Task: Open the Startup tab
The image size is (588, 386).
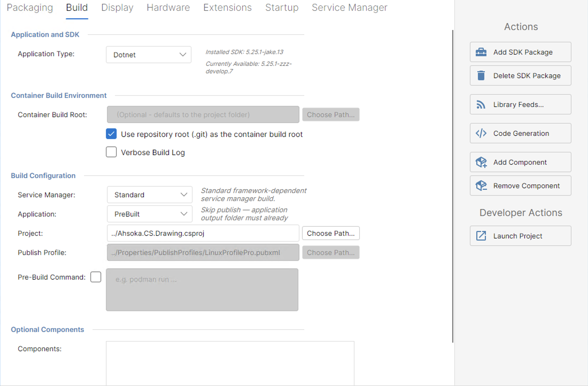Action: 282,7
